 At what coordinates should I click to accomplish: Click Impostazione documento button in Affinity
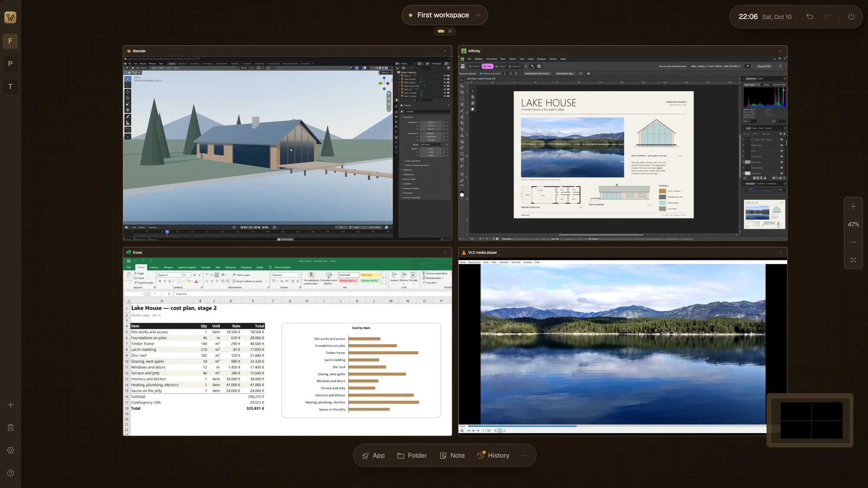pos(537,73)
